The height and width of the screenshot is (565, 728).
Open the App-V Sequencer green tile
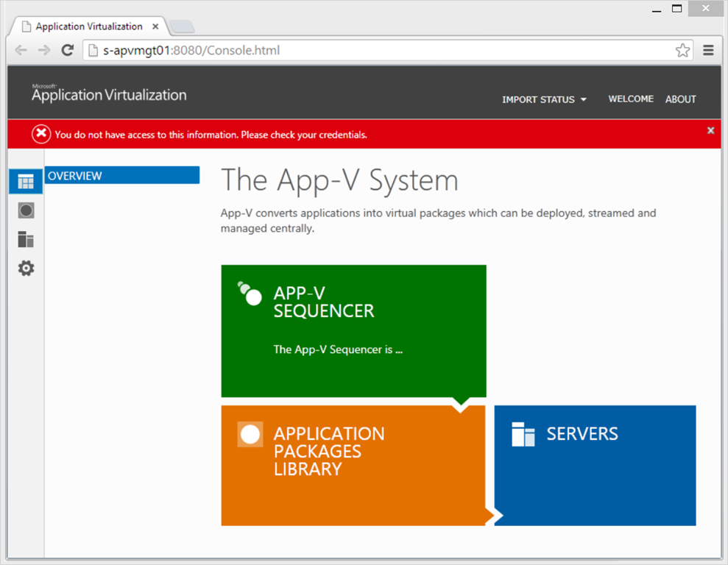click(x=353, y=330)
